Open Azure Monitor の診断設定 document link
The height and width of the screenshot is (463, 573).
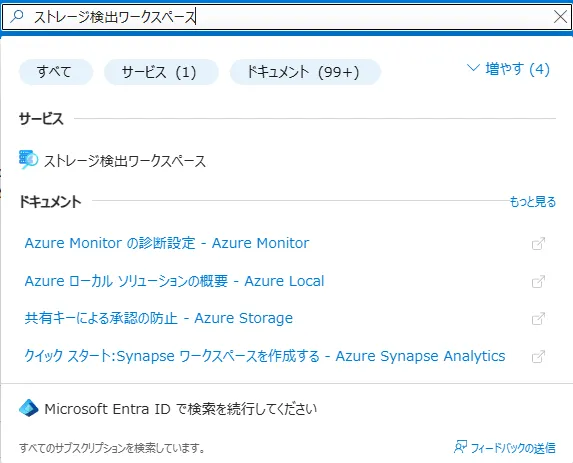click(167, 243)
